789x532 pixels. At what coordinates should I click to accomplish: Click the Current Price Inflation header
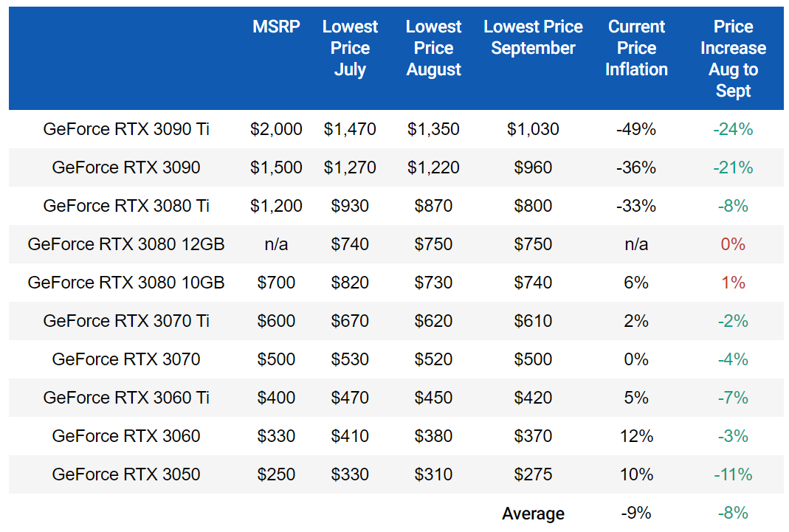tap(636, 49)
